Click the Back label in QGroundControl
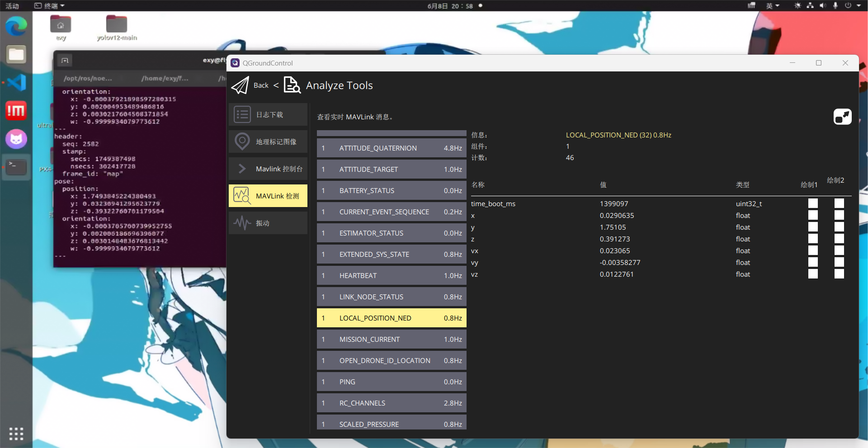868x448 pixels. [x=261, y=85]
